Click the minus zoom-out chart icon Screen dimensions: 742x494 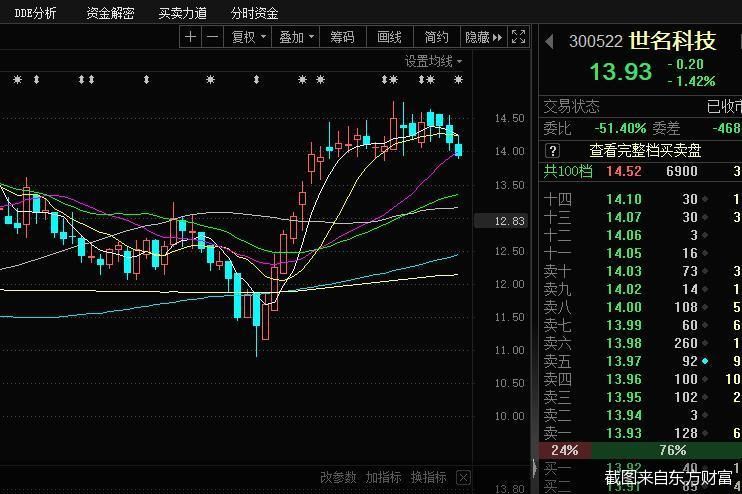212,37
